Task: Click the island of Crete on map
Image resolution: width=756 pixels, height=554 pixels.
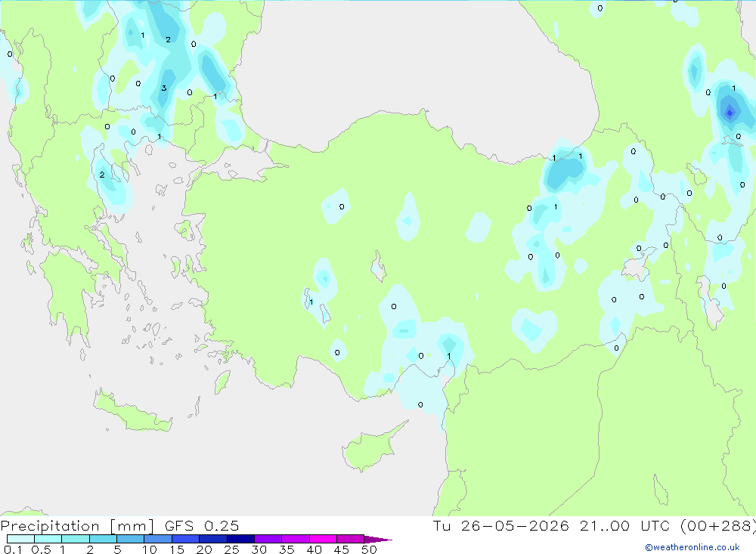Action: tap(132, 413)
